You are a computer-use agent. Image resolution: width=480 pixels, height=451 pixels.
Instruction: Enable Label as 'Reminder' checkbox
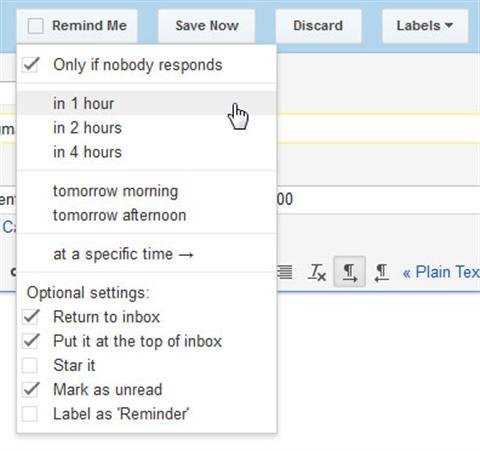(30, 414)
